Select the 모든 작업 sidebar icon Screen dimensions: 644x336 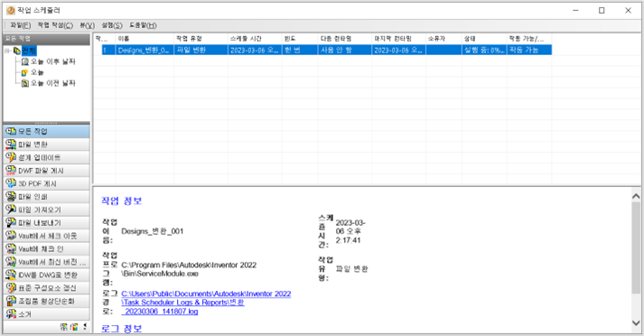click(x=11, y=132)
